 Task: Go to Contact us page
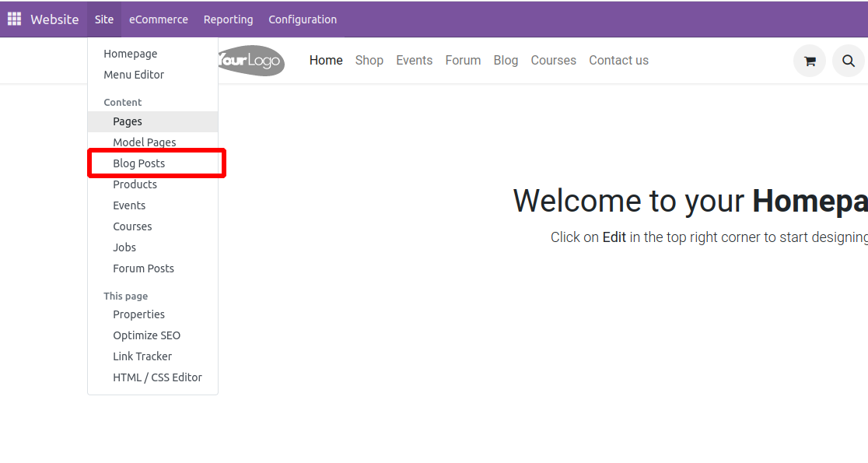619,61
